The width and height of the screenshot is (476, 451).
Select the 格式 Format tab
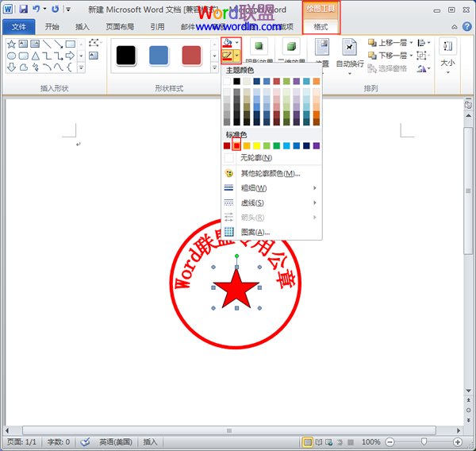(x=321, y=27)
